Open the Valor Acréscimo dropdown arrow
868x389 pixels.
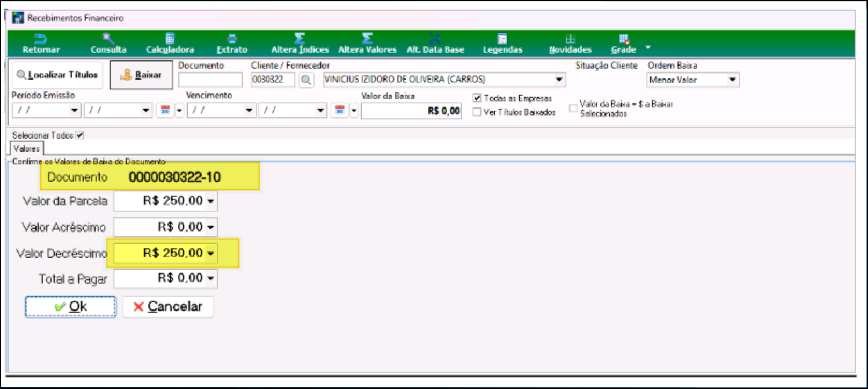point(210,227)
